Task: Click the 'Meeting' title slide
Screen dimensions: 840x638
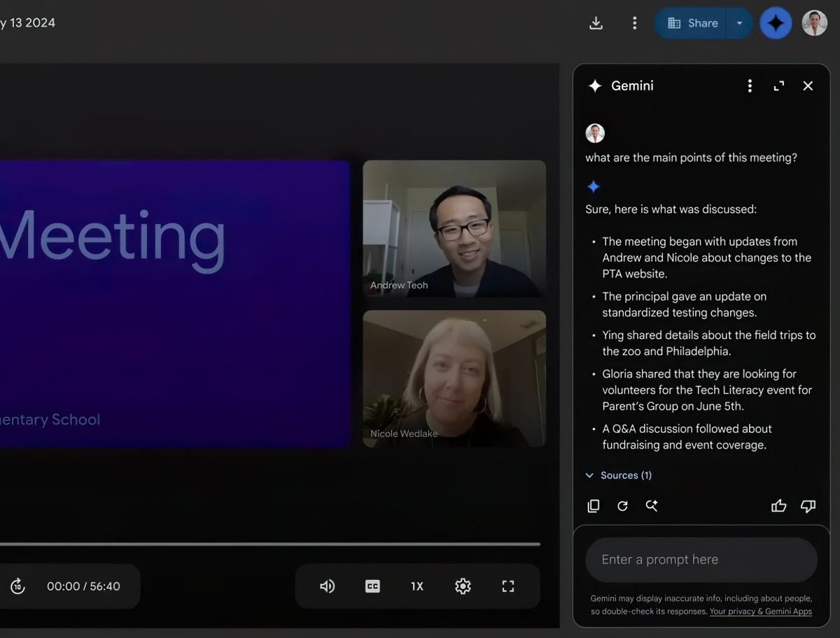Action: click(x=174, y=303)
